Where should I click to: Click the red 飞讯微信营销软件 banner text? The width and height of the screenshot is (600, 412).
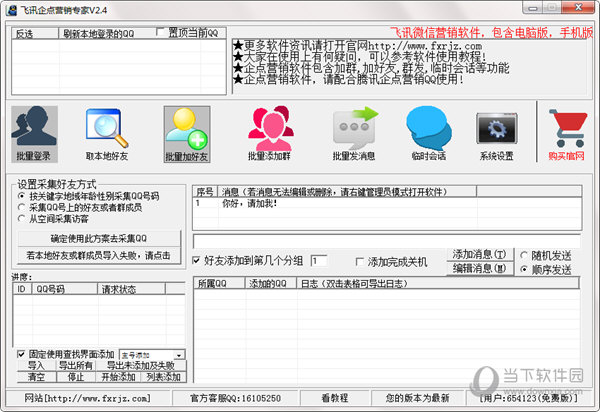(491, 33)
